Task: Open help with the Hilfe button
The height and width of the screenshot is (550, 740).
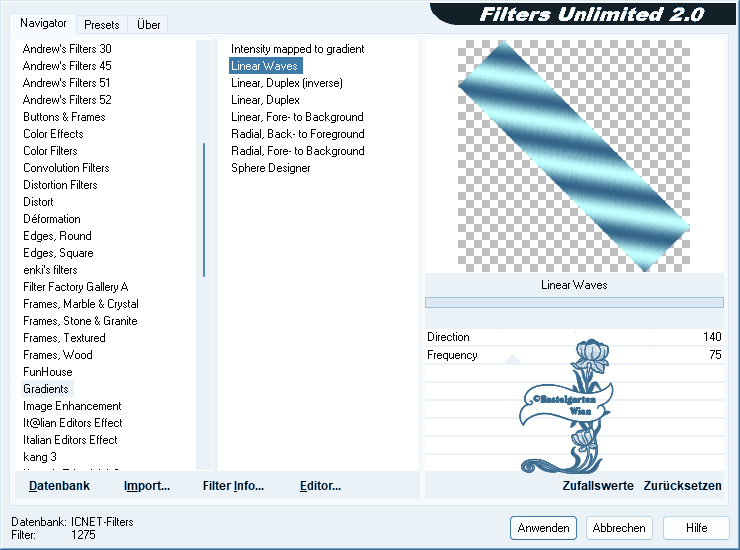Action: click(696, 527)
